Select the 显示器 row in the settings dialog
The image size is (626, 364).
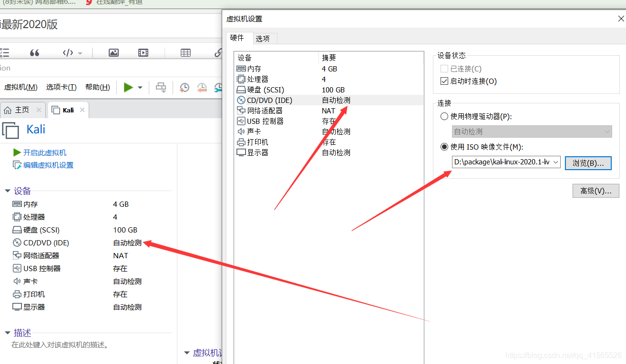tap(329, 152)
